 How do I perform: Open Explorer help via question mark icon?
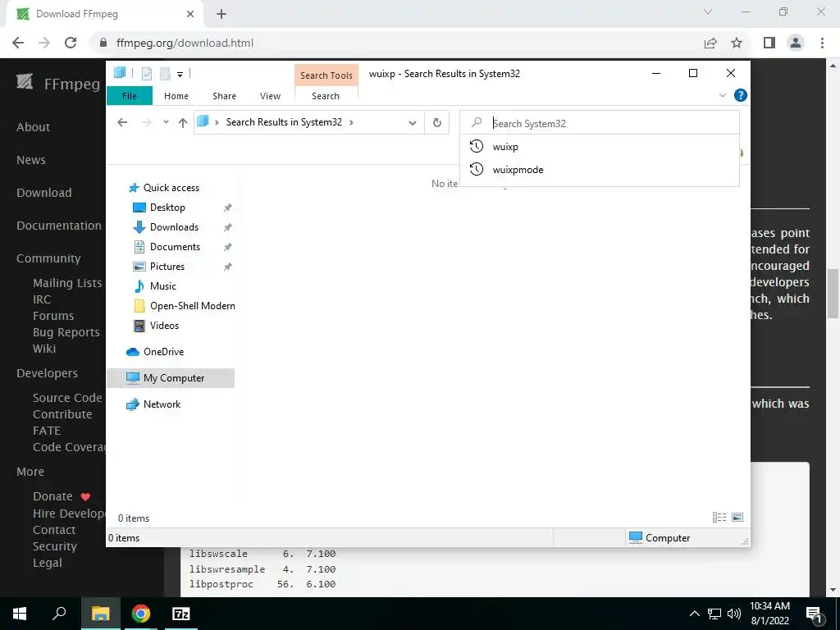click(741, 95)
